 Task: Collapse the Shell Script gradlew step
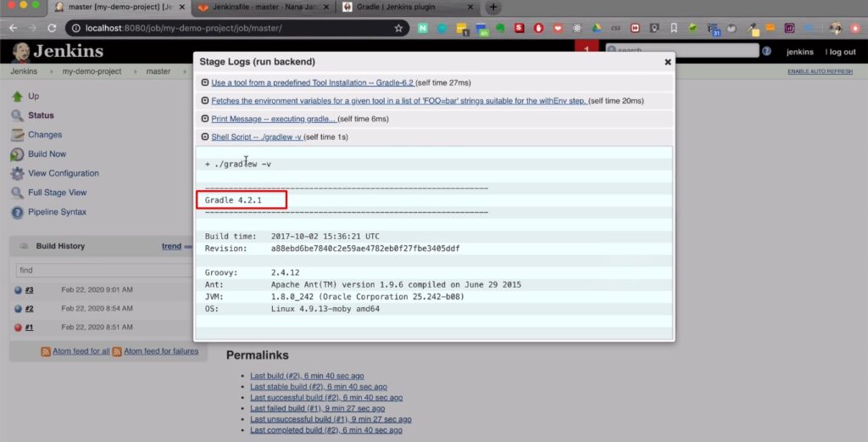coord(205,137)
